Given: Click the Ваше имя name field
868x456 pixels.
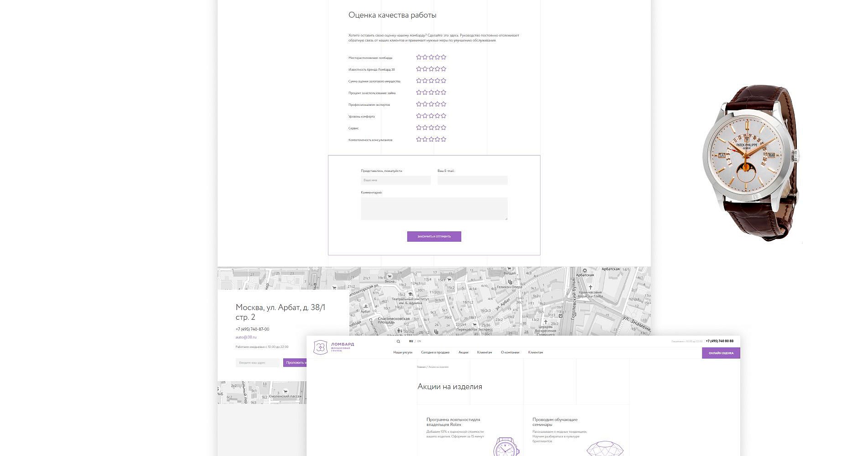Looking at the screenshot, I should (x=395, y=180).
